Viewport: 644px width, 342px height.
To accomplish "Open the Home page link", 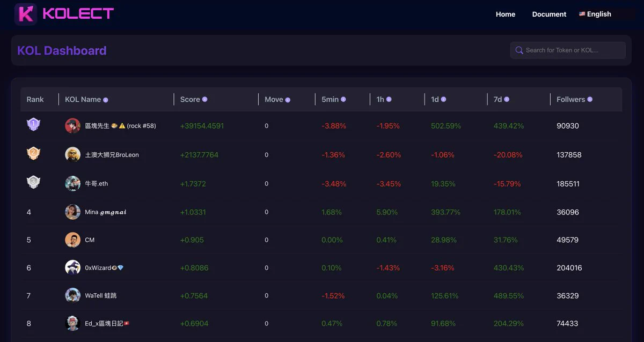I will pyautogui.click(x=506, y=14).
